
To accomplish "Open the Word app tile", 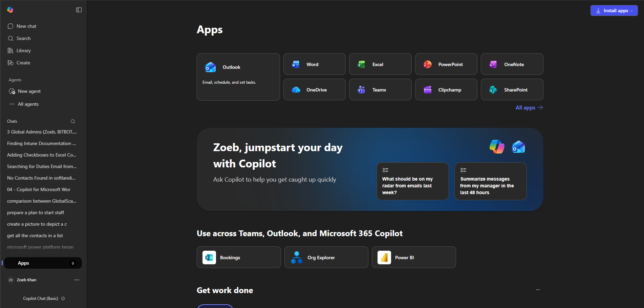I will click(x=314, y=64).
